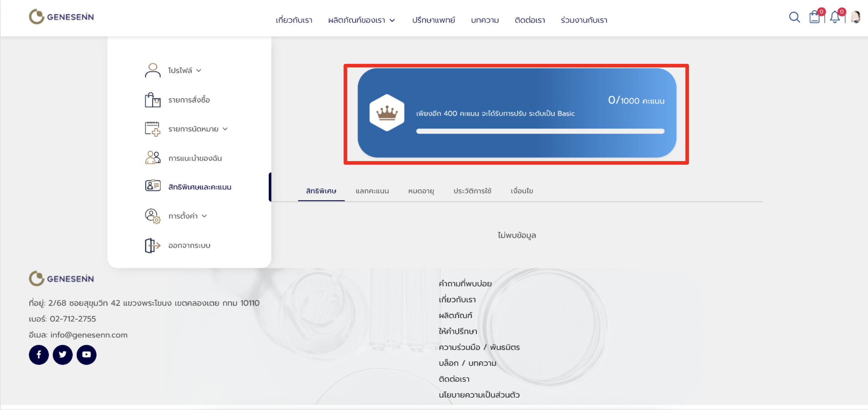Image resolution: width=868 pixels, height=410 pixels.
Task: Click the logout door icon
Action: pos(152,245)
